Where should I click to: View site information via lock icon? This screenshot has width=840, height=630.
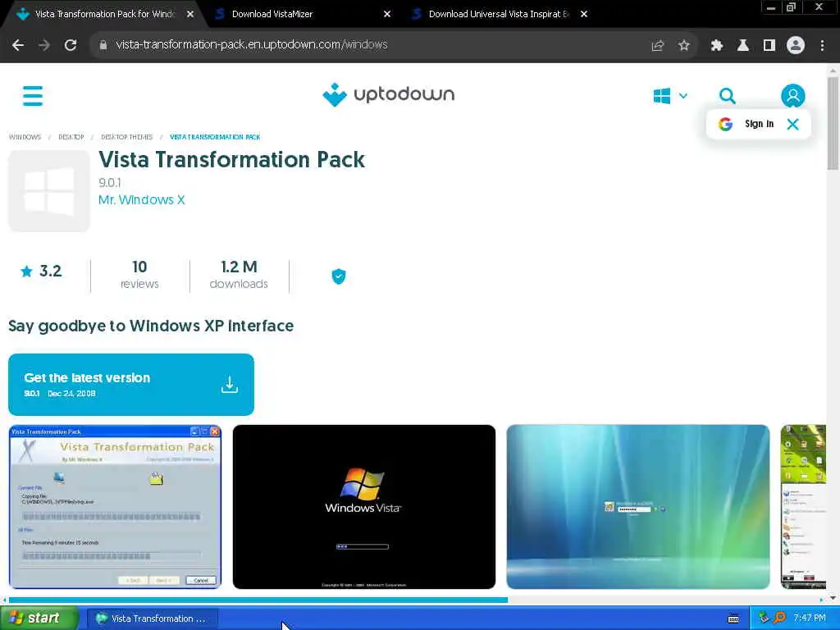click(103, 45)
